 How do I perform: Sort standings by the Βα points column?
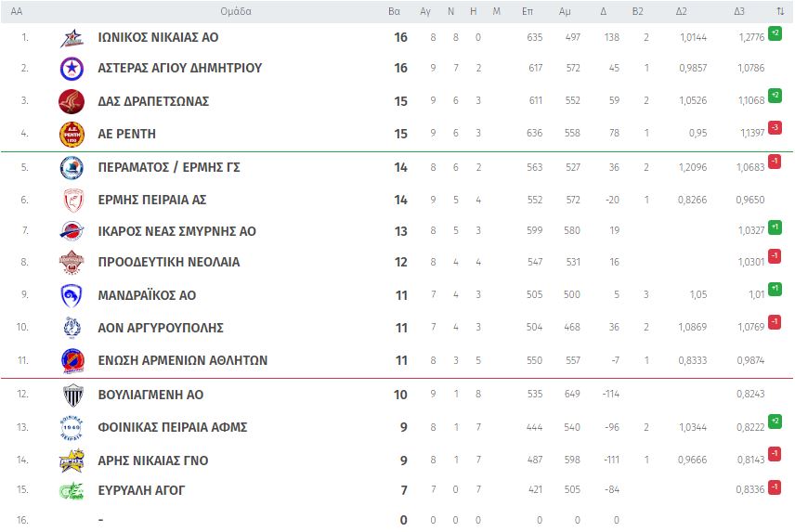click(394, 11)
